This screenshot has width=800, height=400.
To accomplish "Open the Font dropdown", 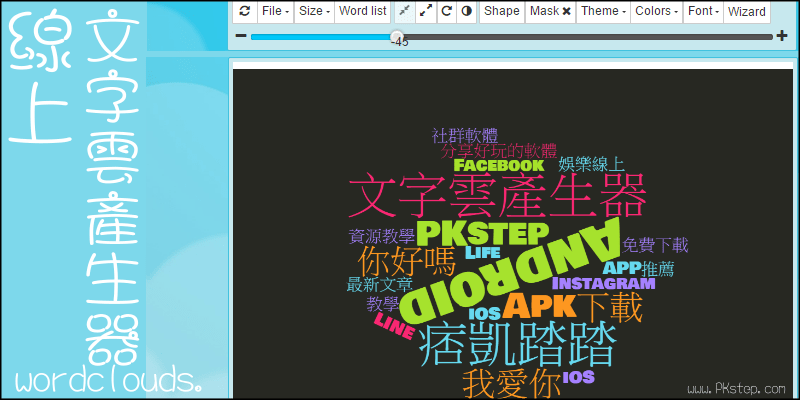I will pyautogui.click(x=703, y=11).
